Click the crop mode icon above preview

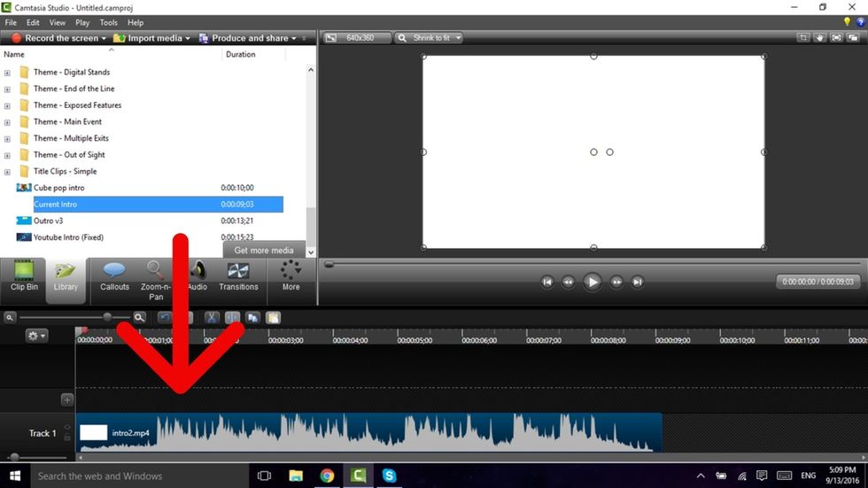click(803, 38)
